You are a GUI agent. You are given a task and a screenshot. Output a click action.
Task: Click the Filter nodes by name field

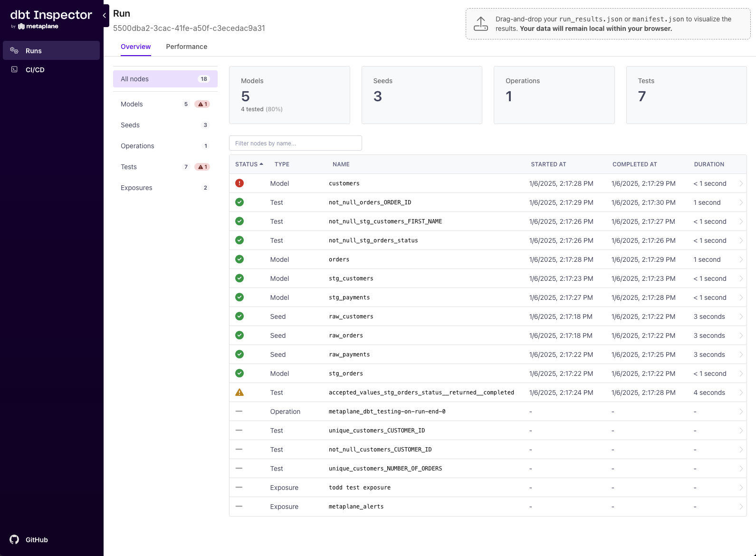pyautogui.click(x=295, y=143)
